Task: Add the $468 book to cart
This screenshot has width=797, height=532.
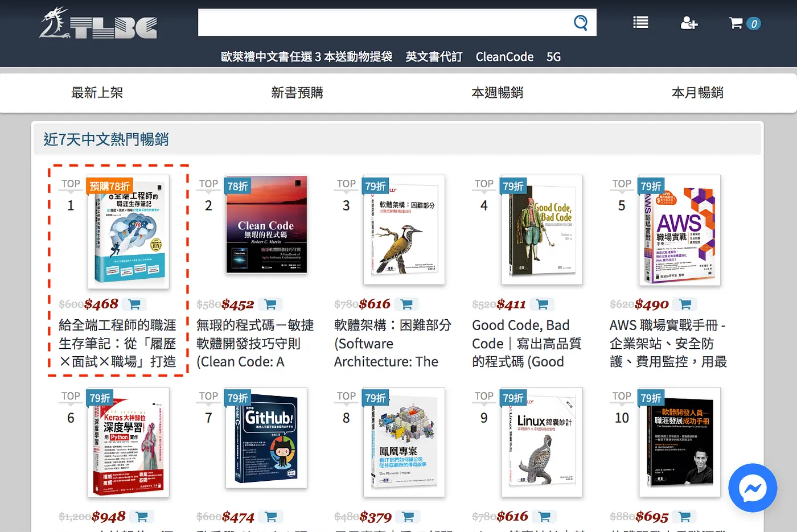Action: [x=134, y=304]
